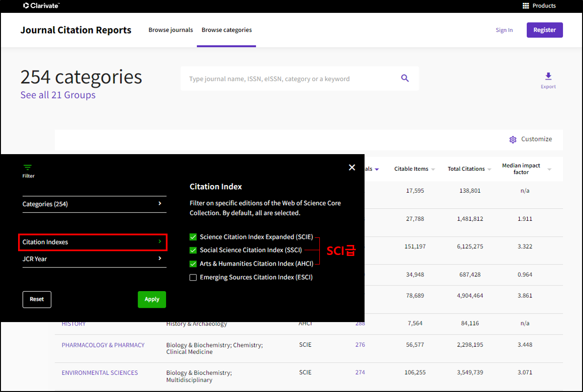583x392 pixels.
Task: Click the green Filter icon
Action: tap(28, 167)
